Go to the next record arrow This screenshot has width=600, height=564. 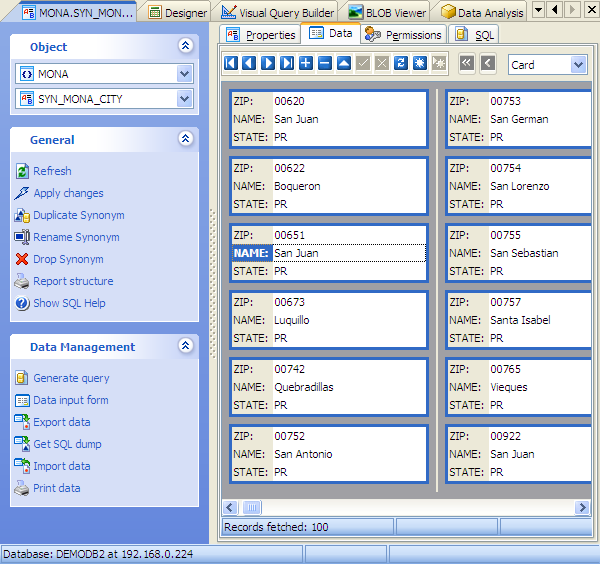click(268, 63)
